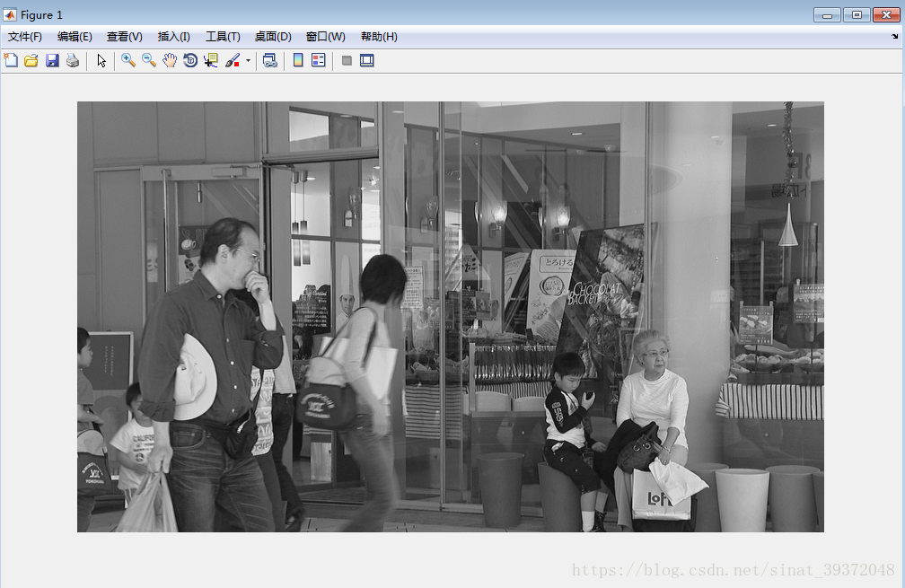905x588 pixels.
Task: Open the 桌面(D) menu
Action: point(273,37)
